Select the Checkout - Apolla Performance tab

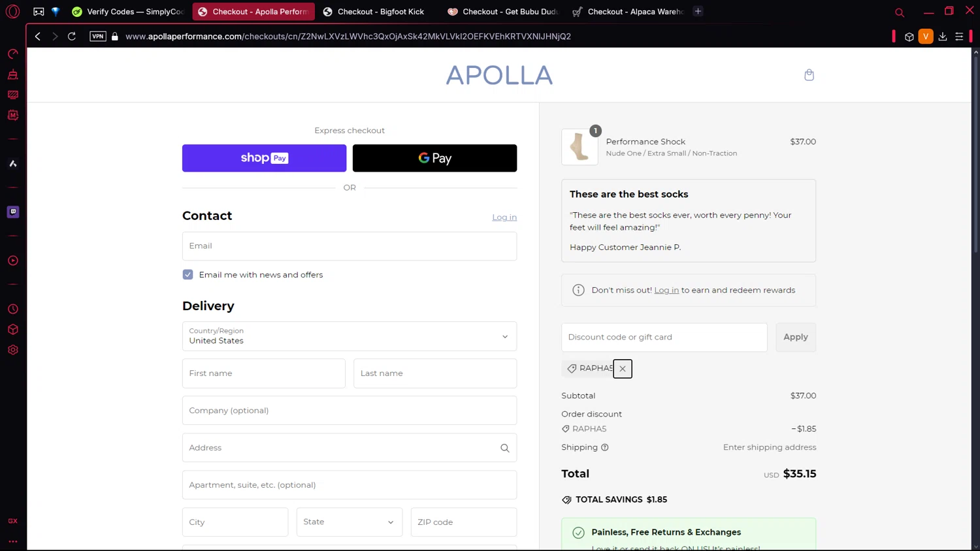pos(253,12)
